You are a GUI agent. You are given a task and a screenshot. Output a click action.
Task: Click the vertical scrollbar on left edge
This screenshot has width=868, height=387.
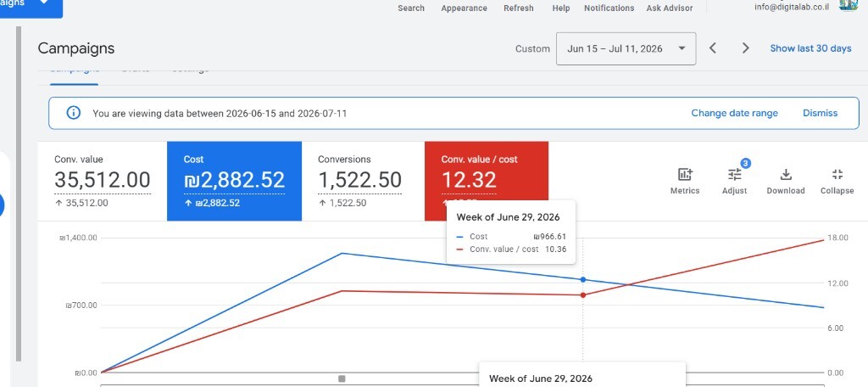pyautogui.click(x=19, y=194)
